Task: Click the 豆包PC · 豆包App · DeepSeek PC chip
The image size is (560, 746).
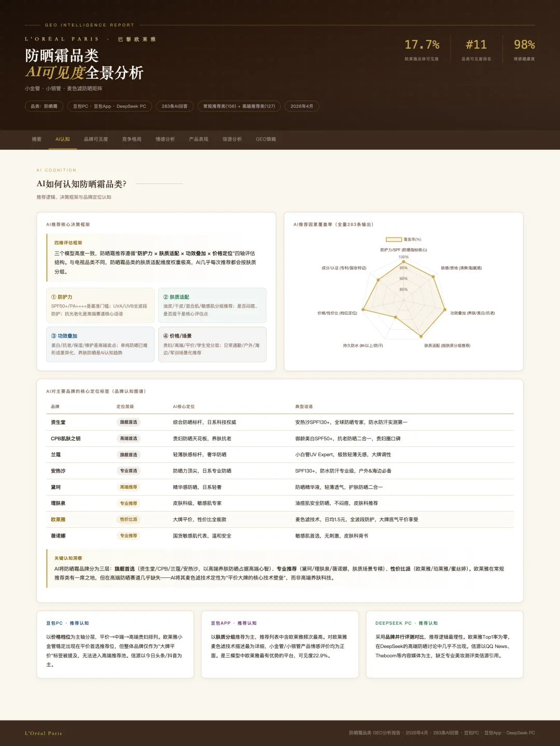Action: pos(109,106)
